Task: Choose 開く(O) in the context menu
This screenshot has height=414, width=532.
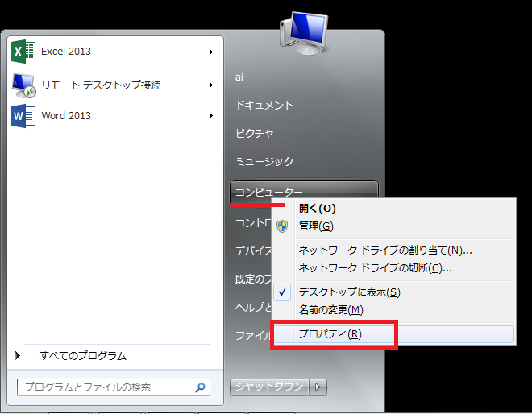Action: (317, 208)
